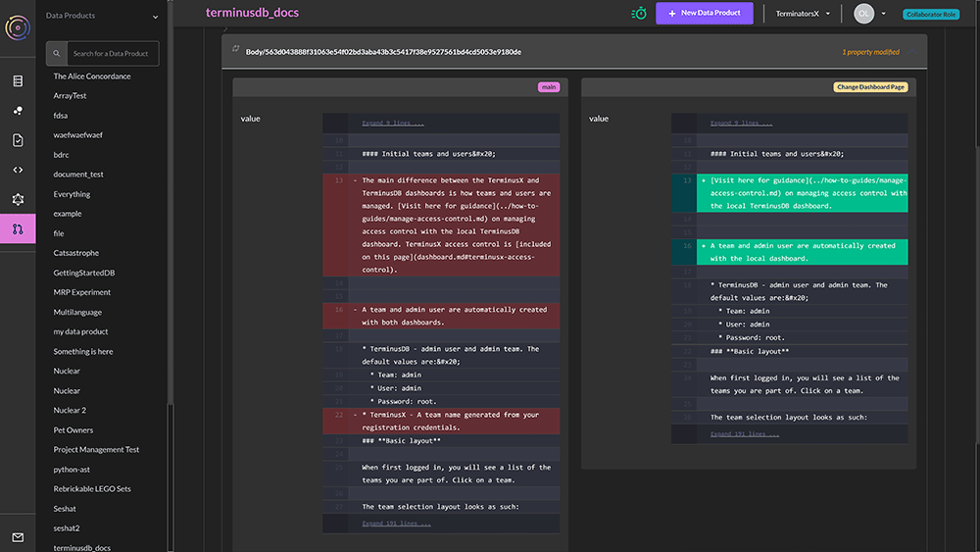Viewport: 980px width, 552px height.
Task: Click Expand 191 lines in Change Dashboard Page panel
Action: 745,433
